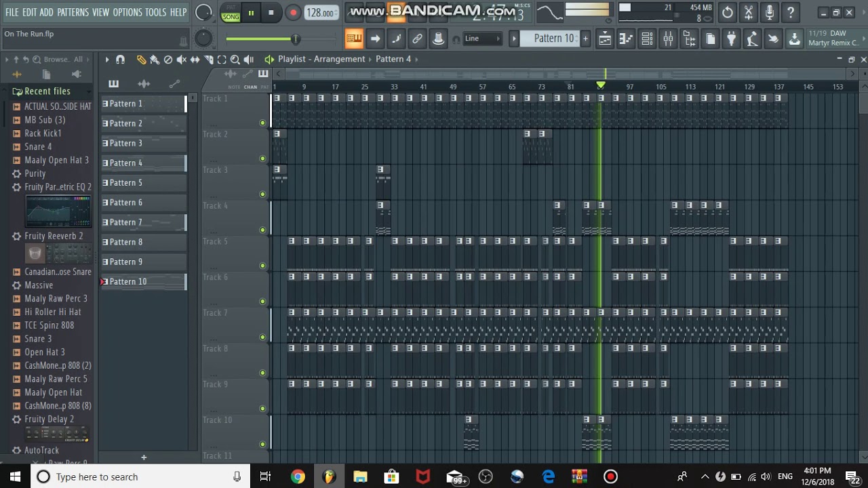The width and height of the screenshot is (868, 488).
Task: Select Pattern 4 in the picker list
Action: [x=143, y=163]
